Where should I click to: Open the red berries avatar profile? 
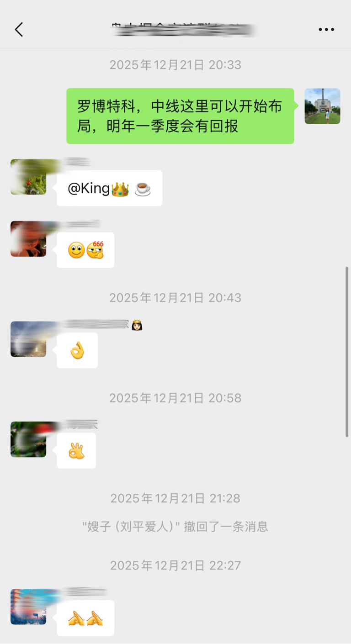click(28, 177)
